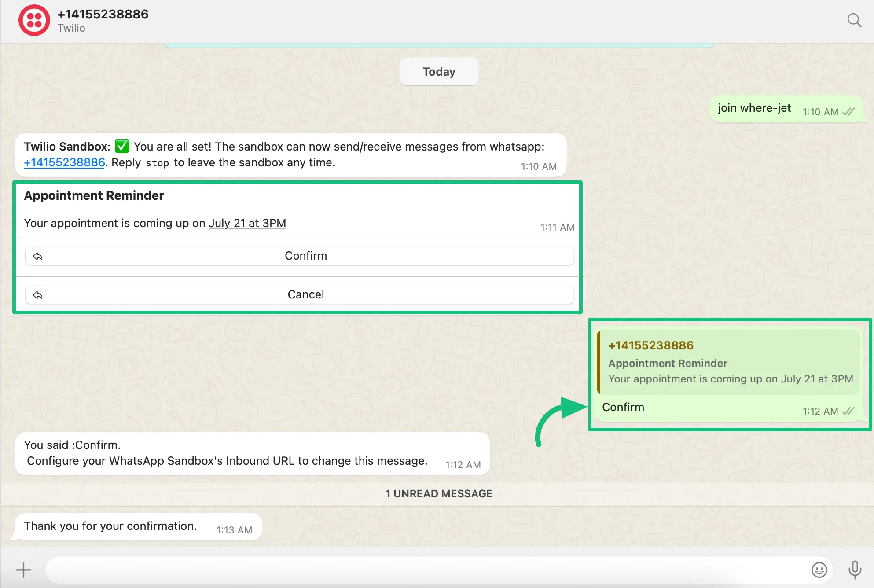
Task: Click the Today date chip
Action: tap(438, 71)
